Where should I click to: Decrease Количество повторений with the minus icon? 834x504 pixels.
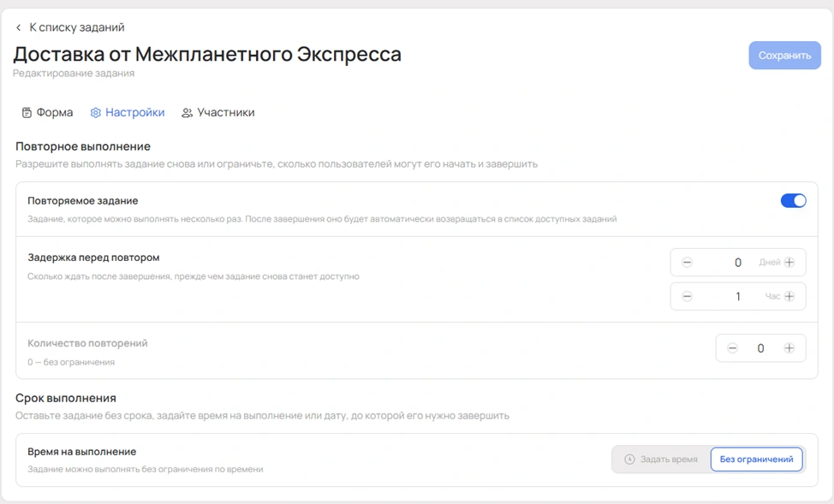click(x=732, y=348)
